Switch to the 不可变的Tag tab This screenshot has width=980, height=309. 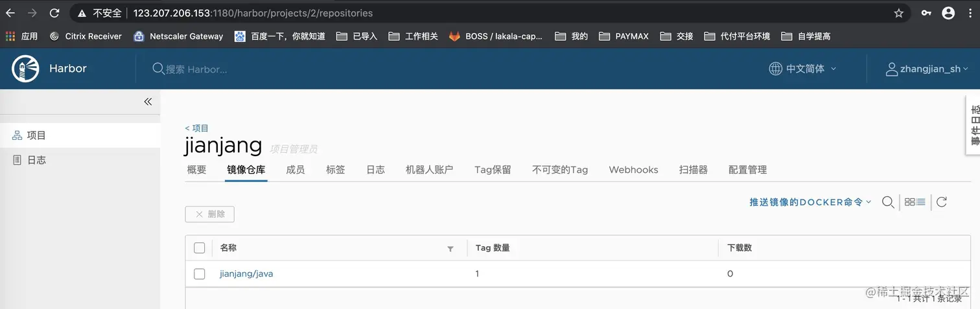click(560, 170)
